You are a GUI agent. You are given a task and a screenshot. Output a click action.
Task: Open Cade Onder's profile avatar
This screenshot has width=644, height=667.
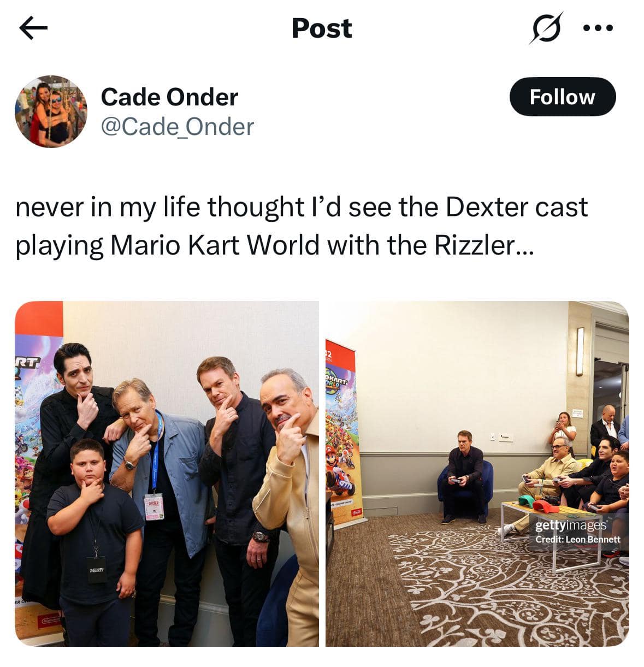(x=51, y=111)
